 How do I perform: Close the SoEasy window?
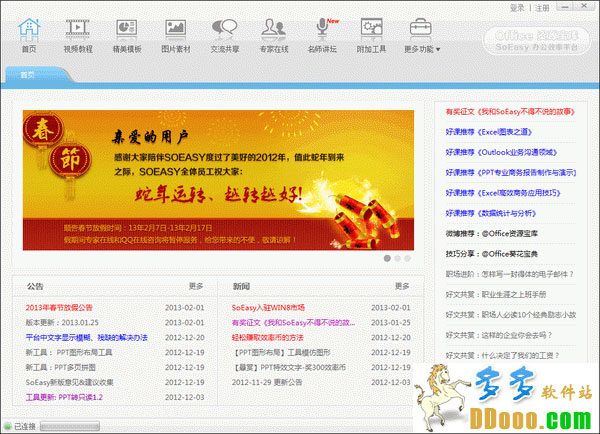tap(584, 6)
